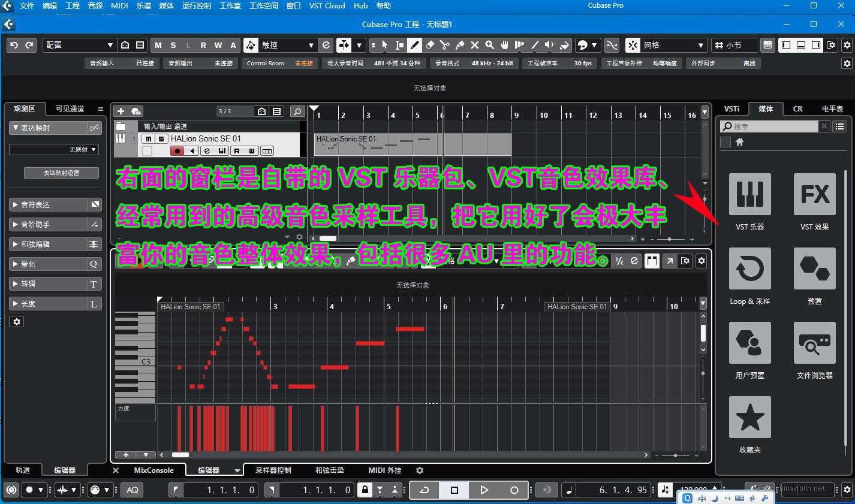Toggle global solo S state button
855x504 pixels.
click(x=173, y=45)
